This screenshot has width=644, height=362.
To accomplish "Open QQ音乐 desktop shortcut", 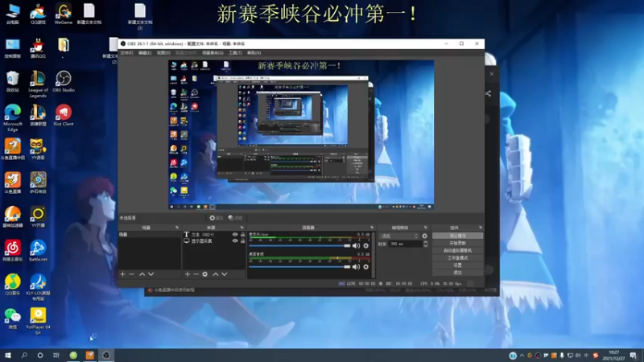I will (x=13, y=285).
